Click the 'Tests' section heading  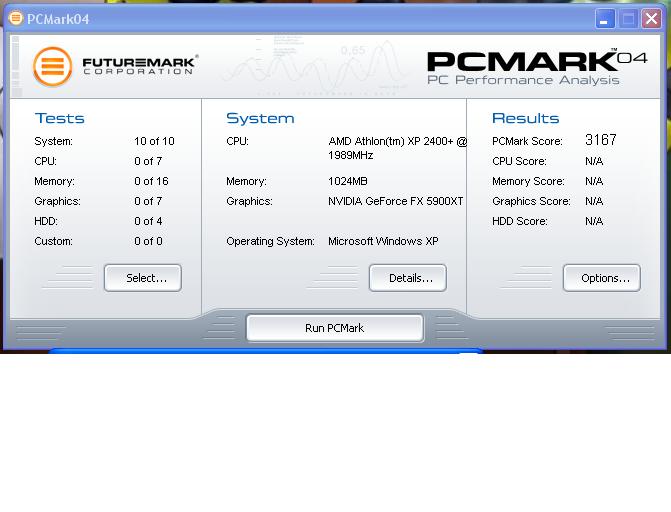59,118
